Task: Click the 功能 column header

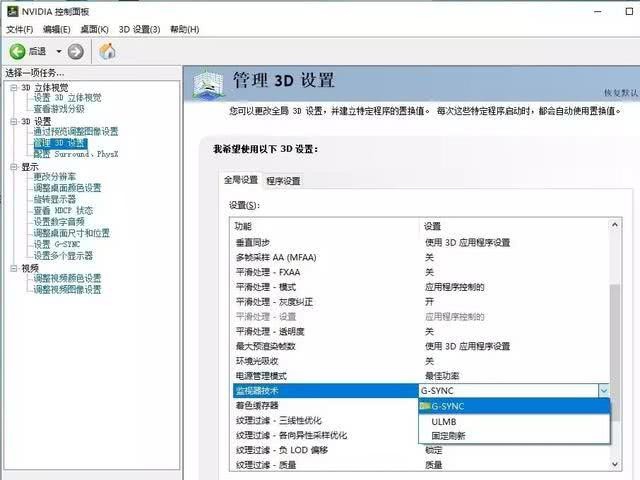Action: click(325, 226)
